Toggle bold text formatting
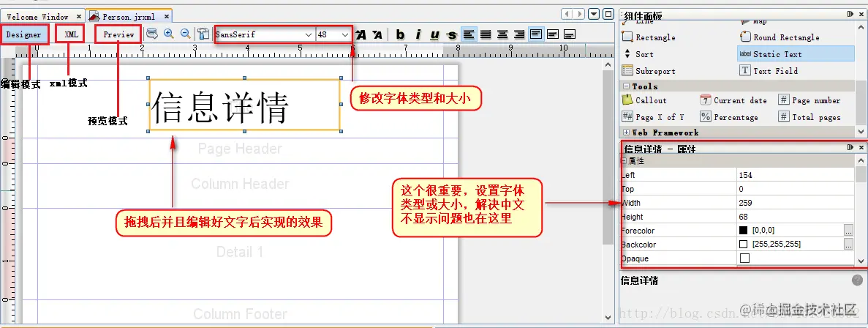 [x=400, y=35]
